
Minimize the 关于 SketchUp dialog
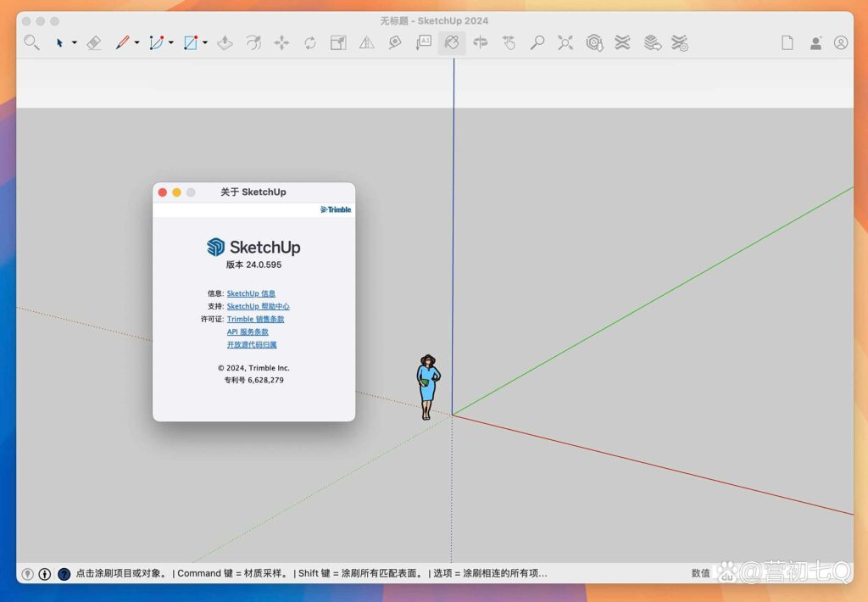click(x=176, y=192)
